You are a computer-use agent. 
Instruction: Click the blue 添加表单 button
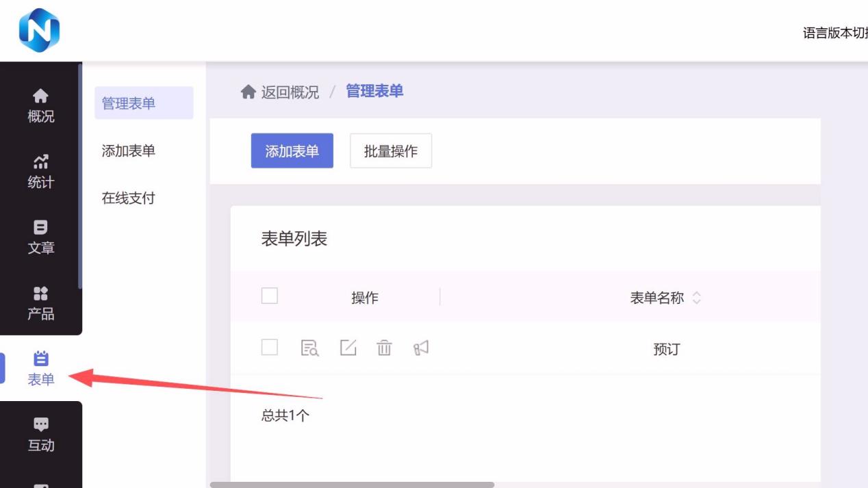coord(292,151)
